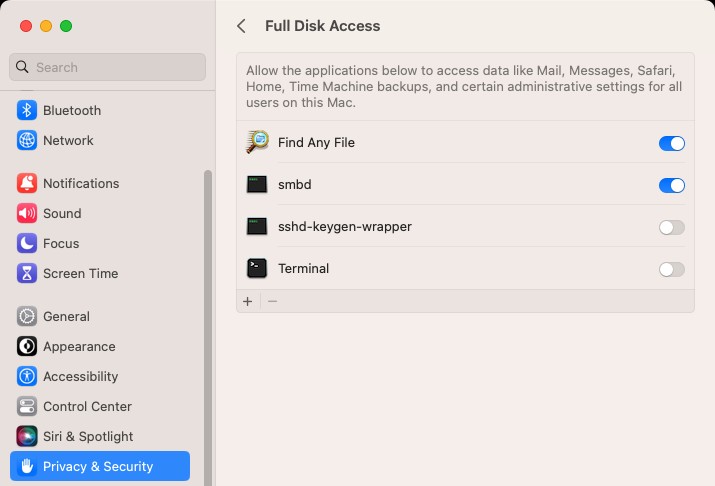The width and height of the screenshot is (715, 486).
Task: Click the Screen Time hourglass icon
Action: [x=27, y=273]
